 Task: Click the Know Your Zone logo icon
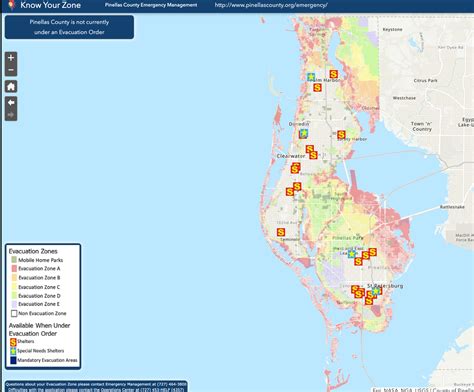(x=11, y=5)
